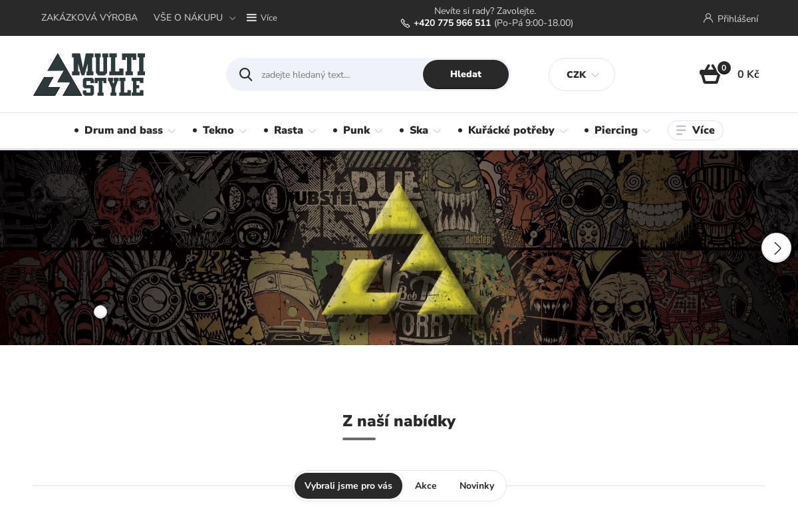Switch to the Novinky tab
This screenshot has height=532, width=798.
(x=477, y=486)
